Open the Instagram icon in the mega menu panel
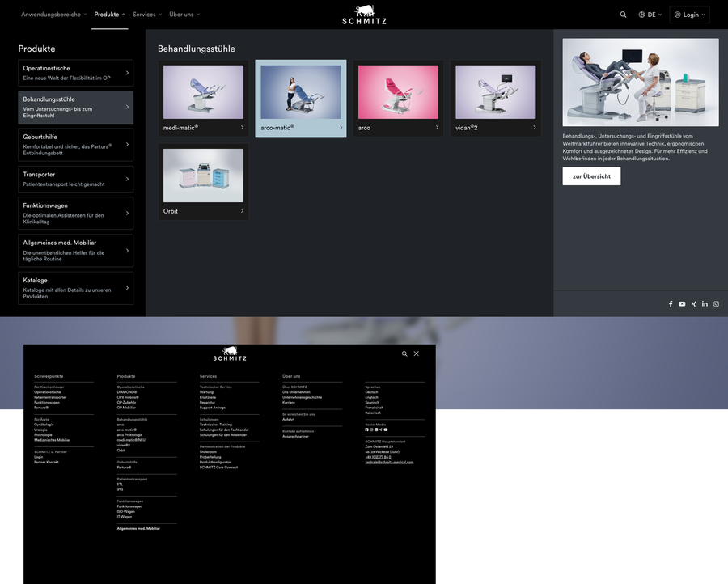The image size is (728, 584). tap(717, 304)
